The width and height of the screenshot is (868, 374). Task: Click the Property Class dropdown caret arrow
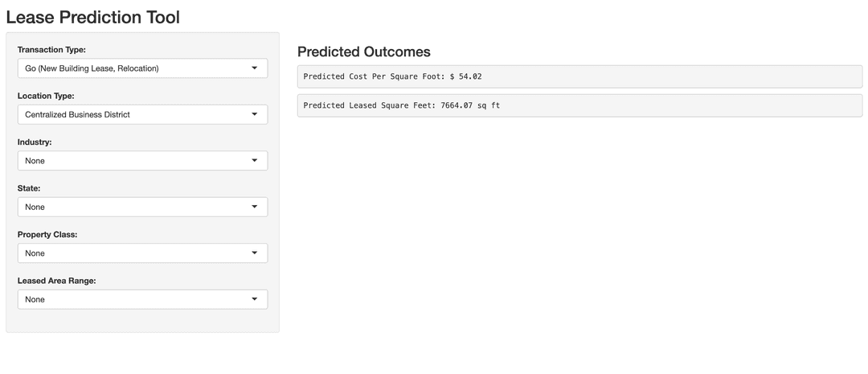coord(255,253)
